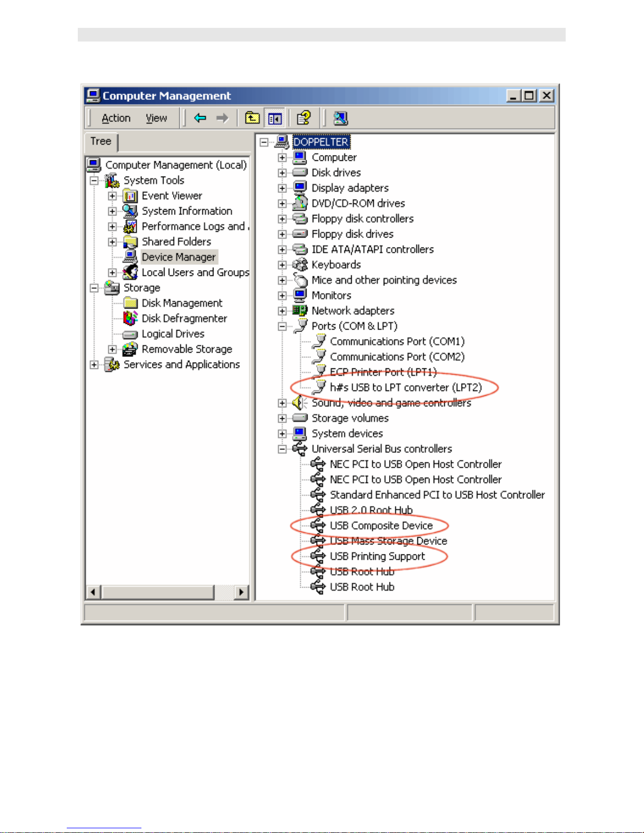Select USB Mass Storage Device
Screen dimensions: 644x833
389,541
